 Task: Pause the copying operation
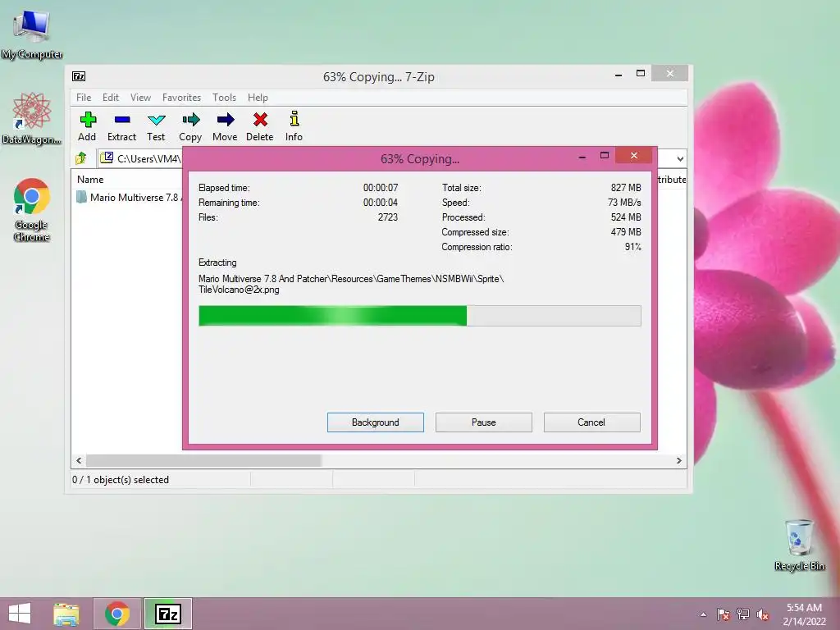click(484, 422)
